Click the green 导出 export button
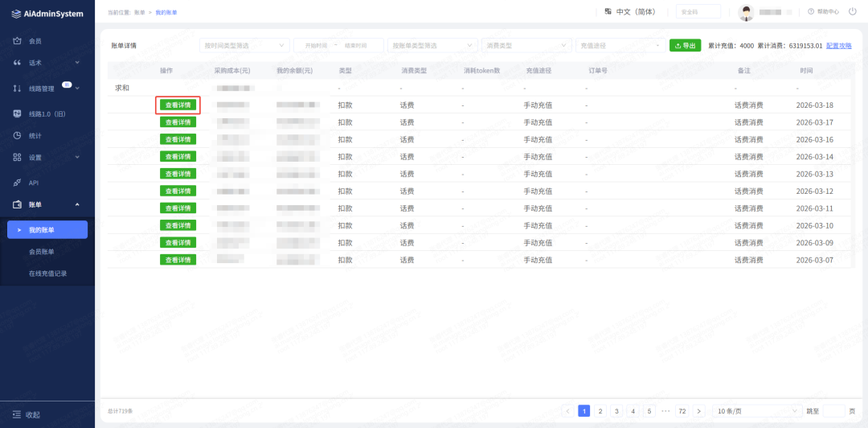868x428 pixels. pyautogui.click(x=685, y=46)
